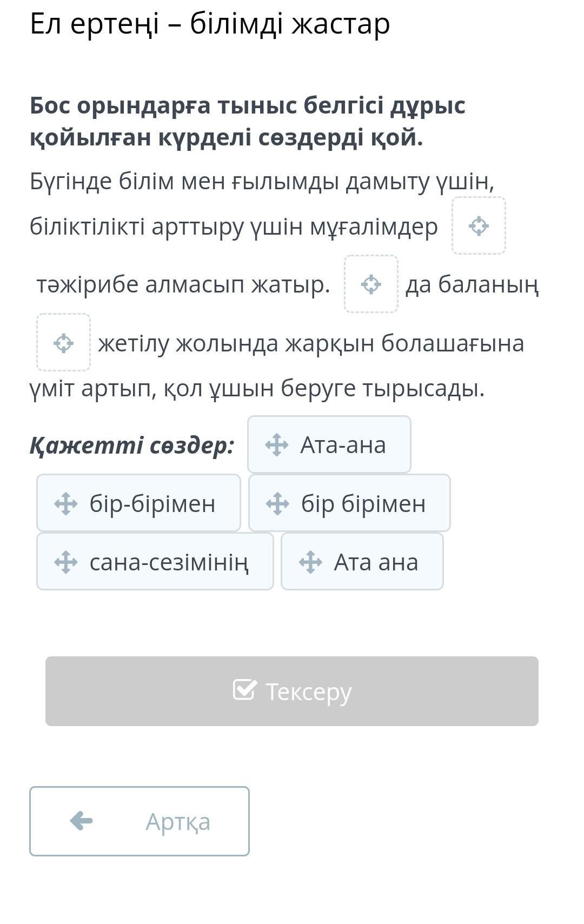Click the empty drop slot before да баланың
Viewport: 584px width, 924px height.
tap(371, 284)
